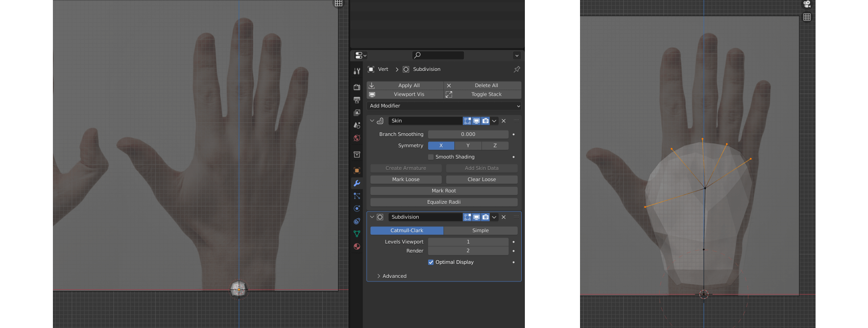Collapse the Skin modifier panel
Screen dimensions: 868x328
point(372,121)
